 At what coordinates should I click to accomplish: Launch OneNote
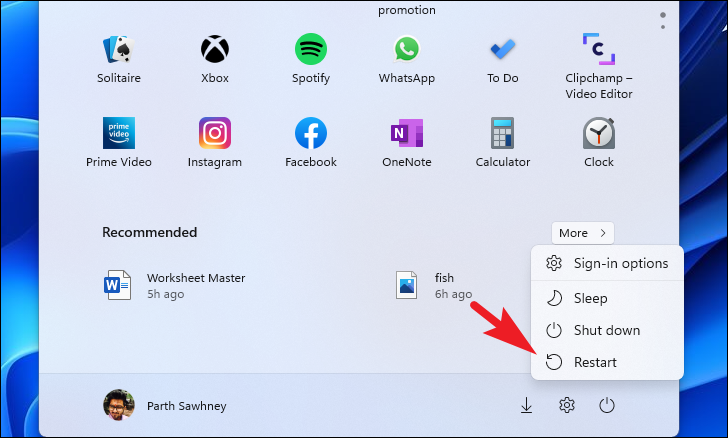pyautogui.click(x=407, y=143)
